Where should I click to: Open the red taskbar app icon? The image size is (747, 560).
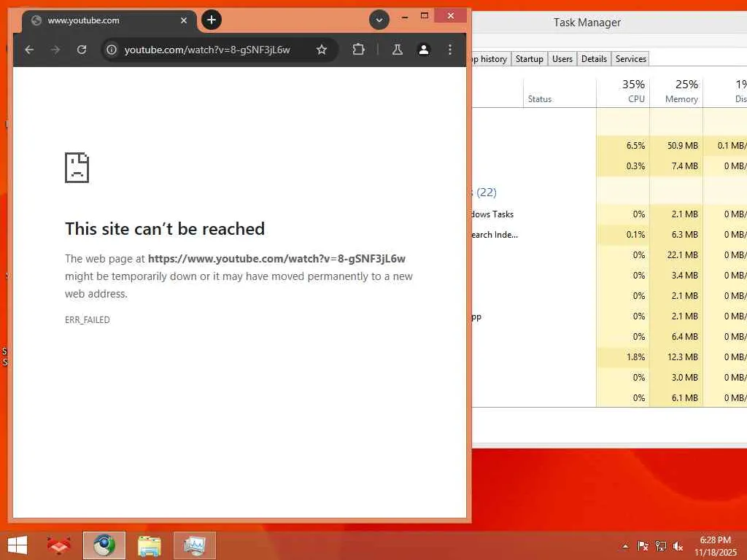point(59,545)
